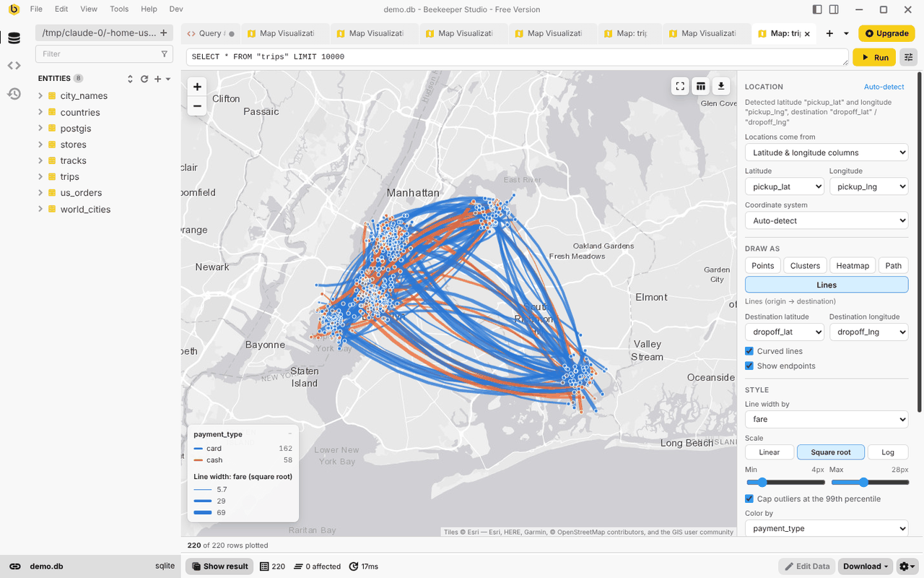
Task: Open a new tab with plus icon
Action: [829, 33]
